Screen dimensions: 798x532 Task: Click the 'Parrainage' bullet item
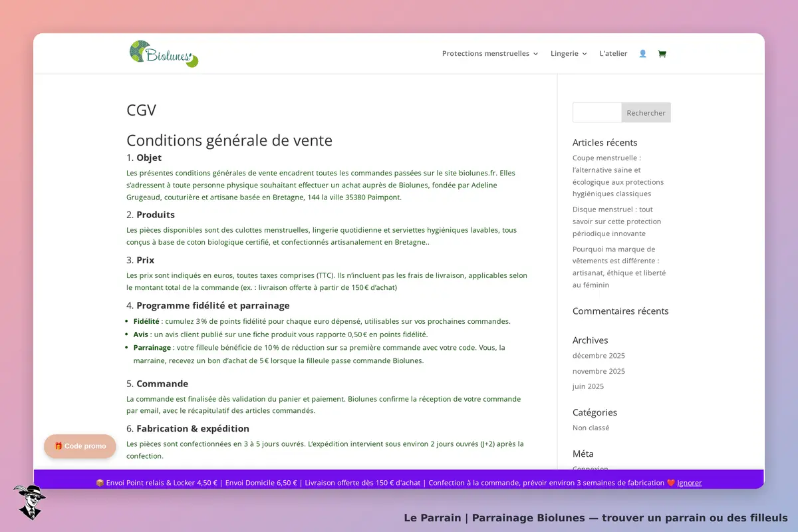pos(320,354)
